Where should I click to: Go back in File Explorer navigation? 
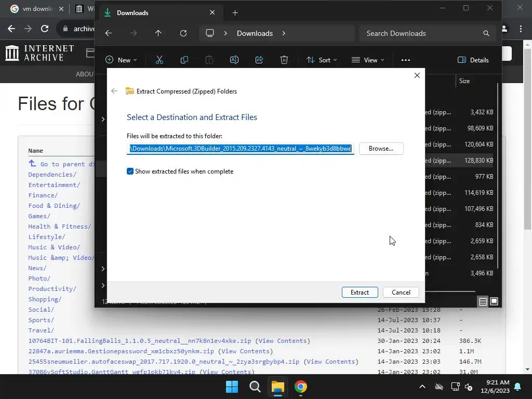(109, 33)
